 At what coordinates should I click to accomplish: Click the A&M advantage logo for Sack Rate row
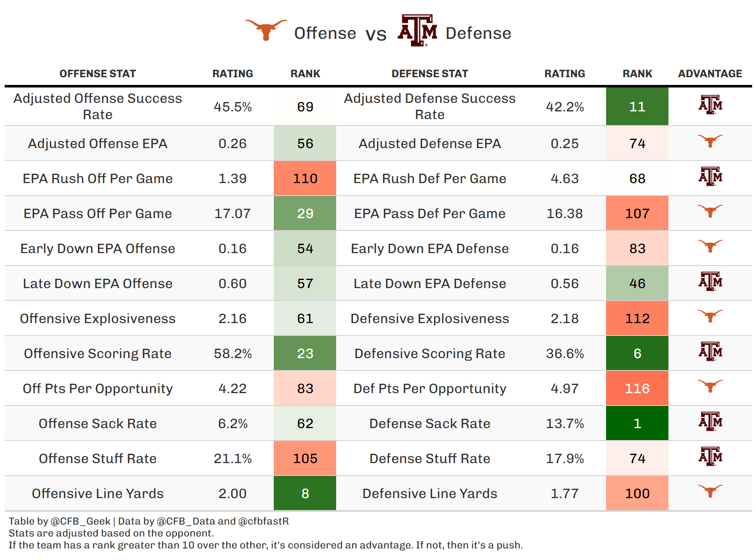710,422
